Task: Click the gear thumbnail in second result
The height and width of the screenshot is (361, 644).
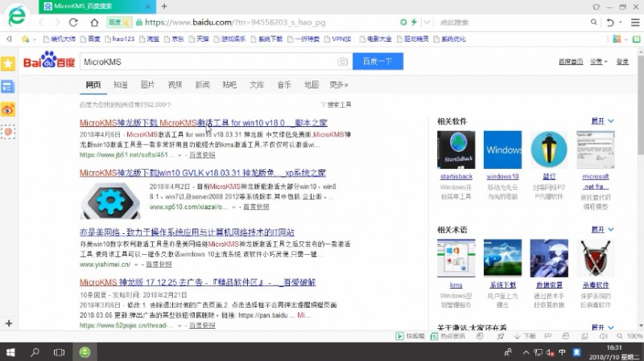Action: [x=110, y=201]
